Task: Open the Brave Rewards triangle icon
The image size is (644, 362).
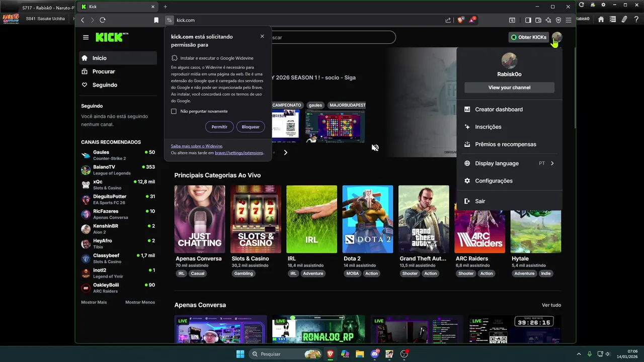Action: click(472, 20)
